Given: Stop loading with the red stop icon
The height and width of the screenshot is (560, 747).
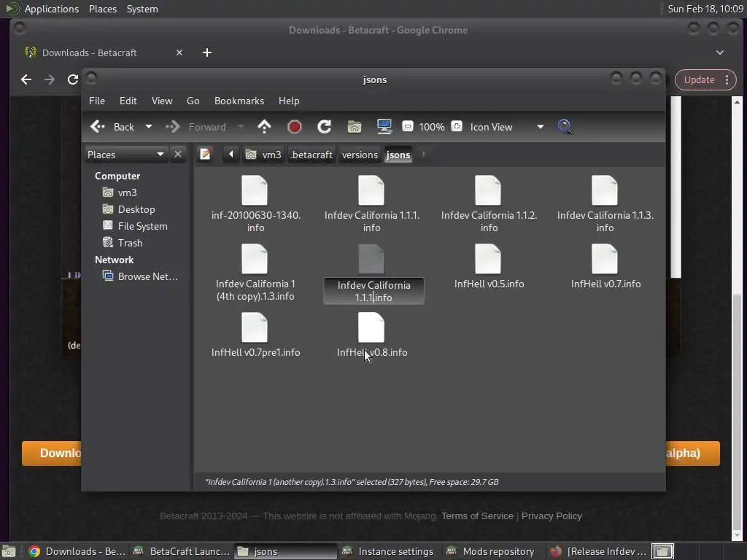Looking at the screenshot, I should coord(295,127).
